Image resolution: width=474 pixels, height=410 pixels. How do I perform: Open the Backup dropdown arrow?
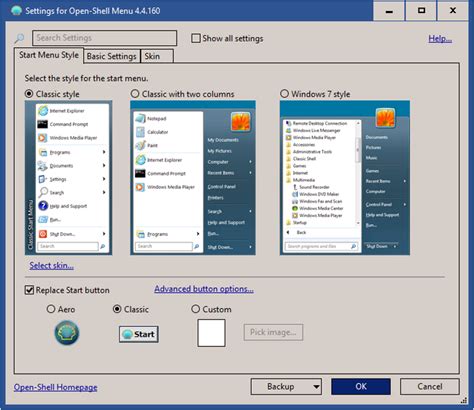(x=316, y=387)
